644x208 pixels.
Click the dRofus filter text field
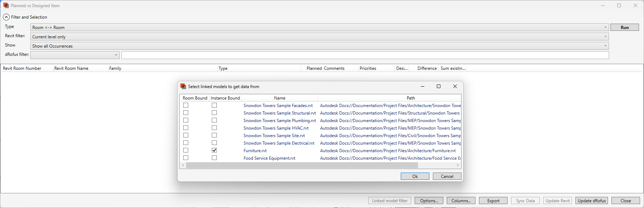(x=365, y=55)
